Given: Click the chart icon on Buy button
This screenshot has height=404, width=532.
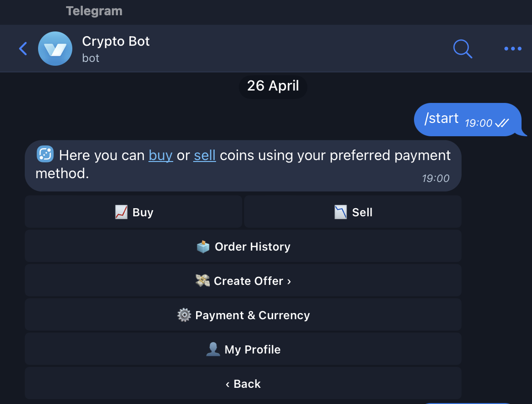Looking at the screenshot, I should click(x=121, y=212).
